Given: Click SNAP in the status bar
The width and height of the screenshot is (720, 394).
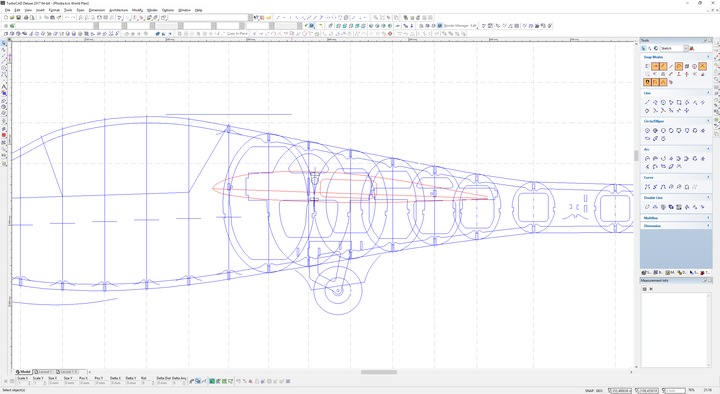Looking at the screenshot, I should click(x=589, y=390).
